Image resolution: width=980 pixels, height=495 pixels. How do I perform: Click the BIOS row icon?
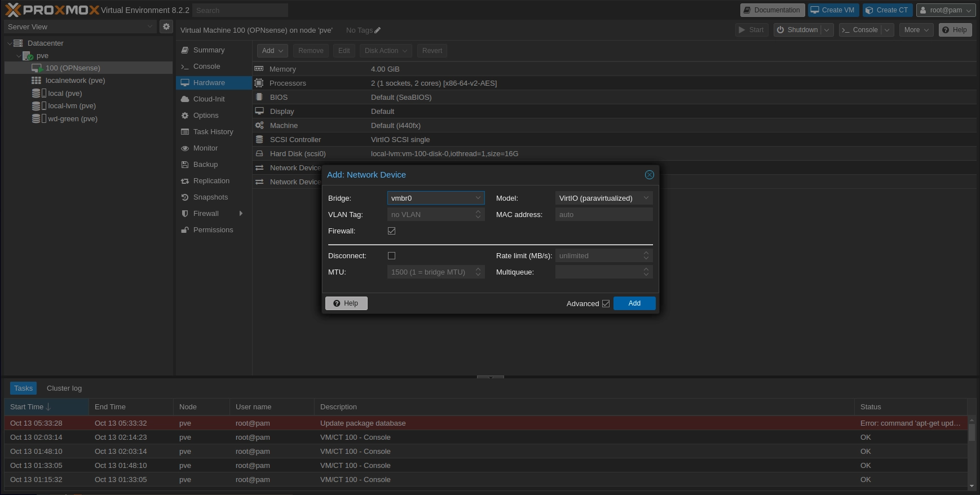coord(259,97)
